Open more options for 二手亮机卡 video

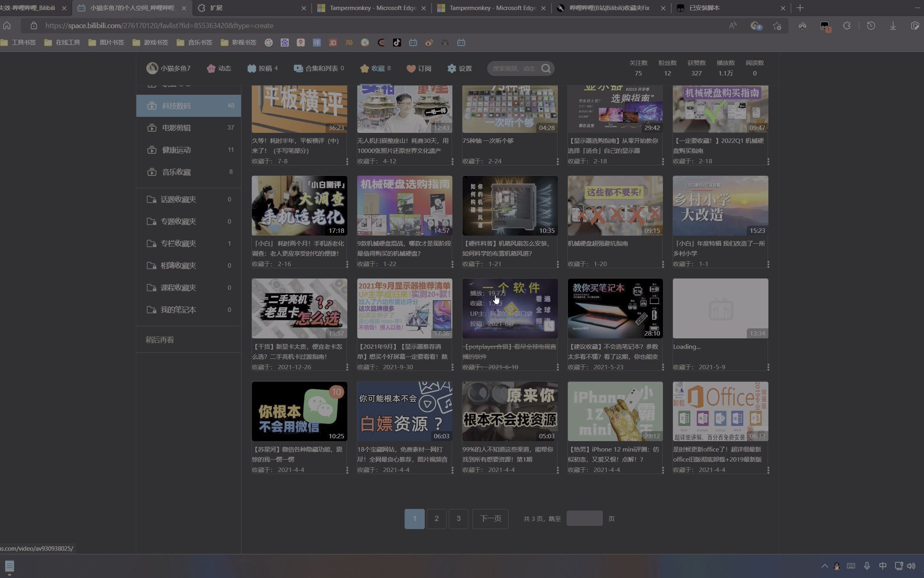pyautogui.click(x=347, y=367)
